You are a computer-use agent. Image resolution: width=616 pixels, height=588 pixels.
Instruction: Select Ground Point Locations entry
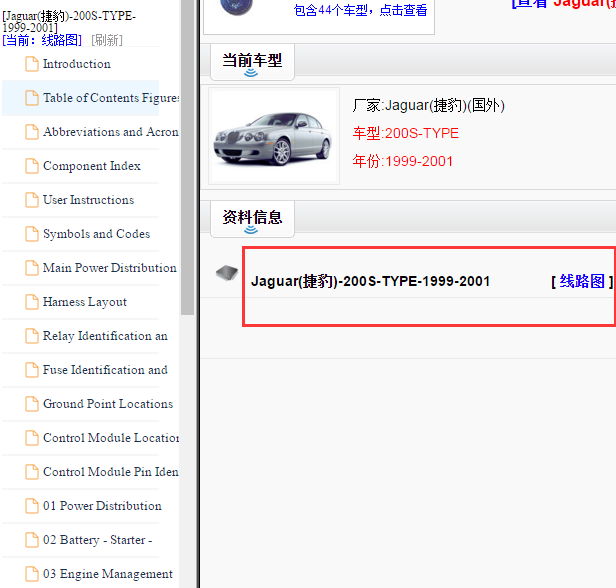pyautogui.click(x=108, y=404)
